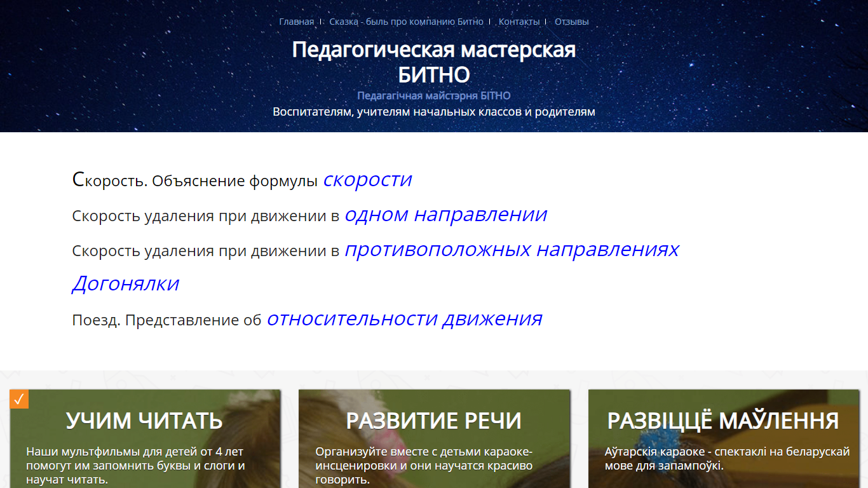The width and height of the screenshot is (868, 488).
Task: Click text 'Воспитателям, учителям начальных классов и родителям'
Action: click(x=434, y=112)
